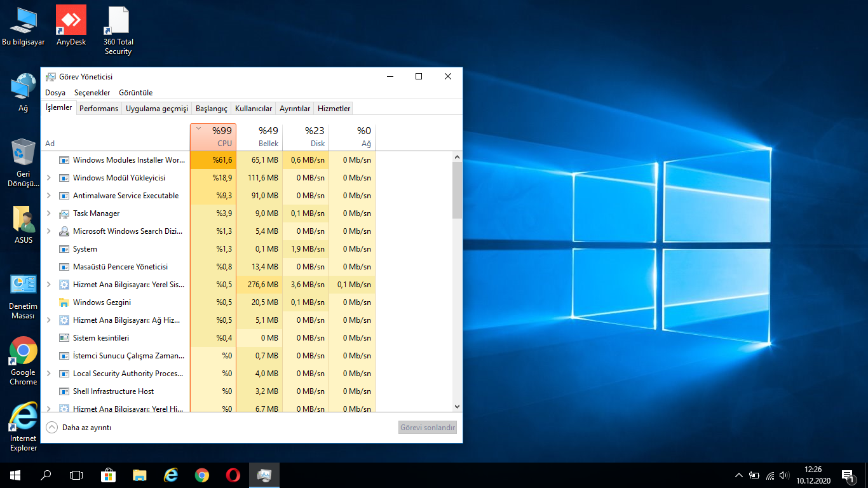Image resolution: width=868 pixels, height=488 pixels.
Task: Sort processes by Bellek column
Action: tap(259, 137)
